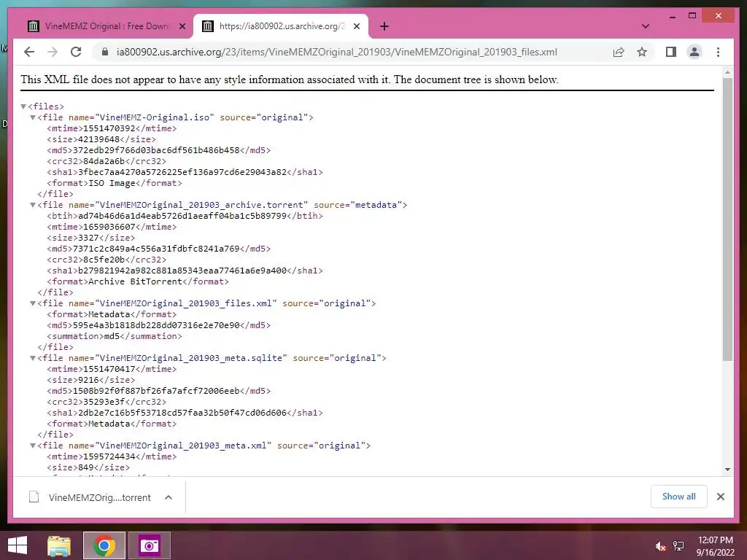Image resolution: width=747 pixels, height=560 pixels.
Task: Minimize the Chrome window
Action: tap(672, 16)
